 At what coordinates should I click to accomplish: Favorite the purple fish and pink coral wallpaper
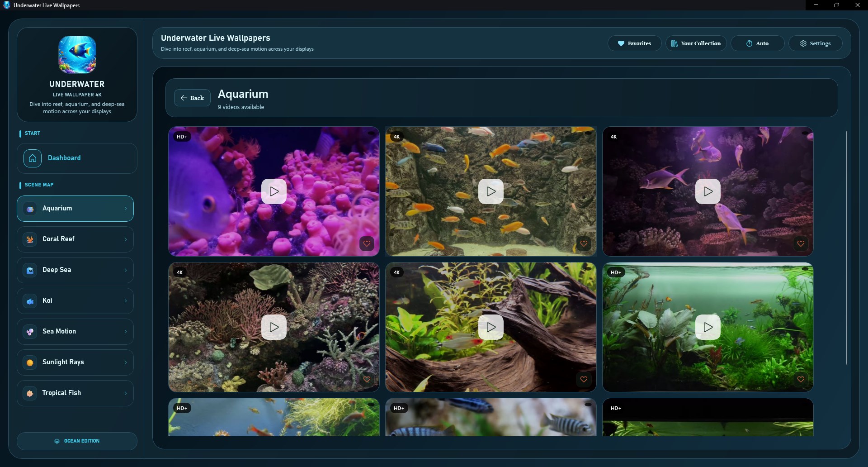click(367, 243)
